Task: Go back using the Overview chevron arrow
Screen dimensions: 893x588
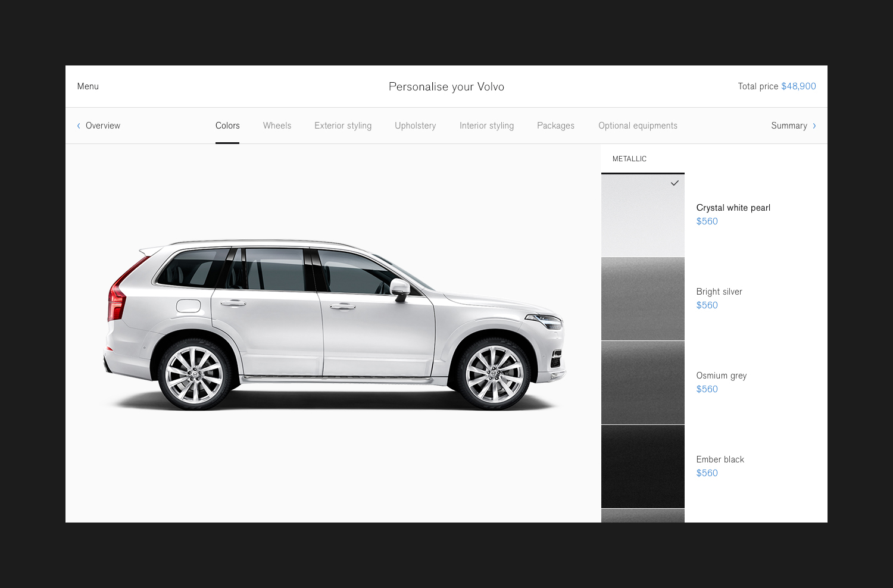Action: (x=79, y=126)
